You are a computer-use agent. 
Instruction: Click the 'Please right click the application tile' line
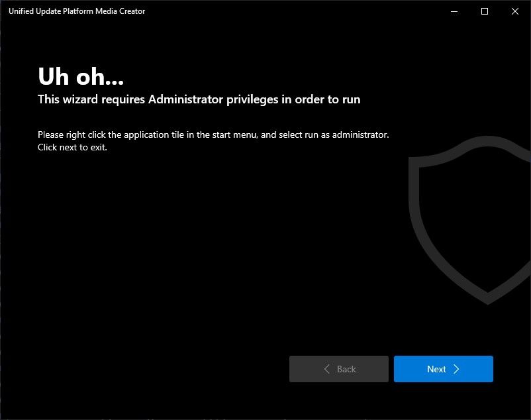(x=213, y=134)
